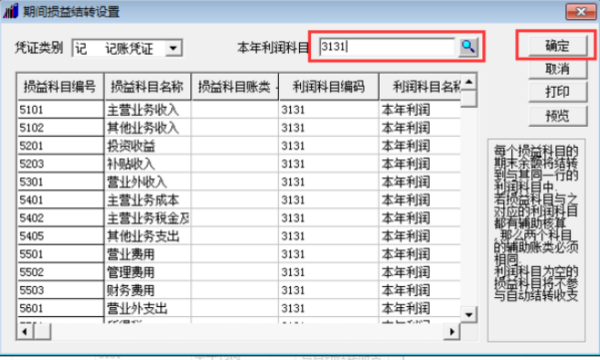Select the cell with code 5401

point(60,200)
